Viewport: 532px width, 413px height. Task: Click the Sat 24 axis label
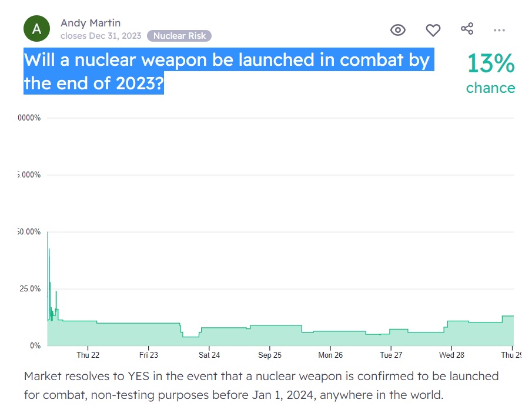209,355
